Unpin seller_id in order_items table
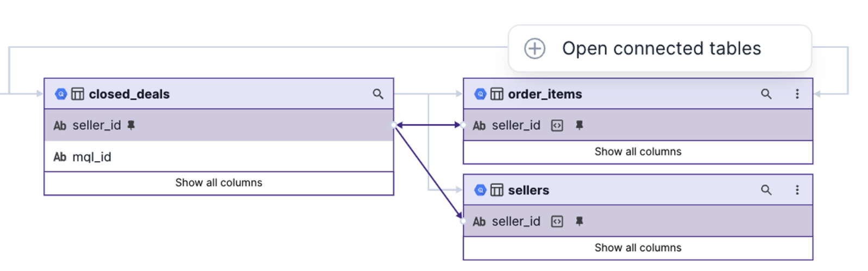This screenshot has width=868, height=271. [x=579, y=126]
